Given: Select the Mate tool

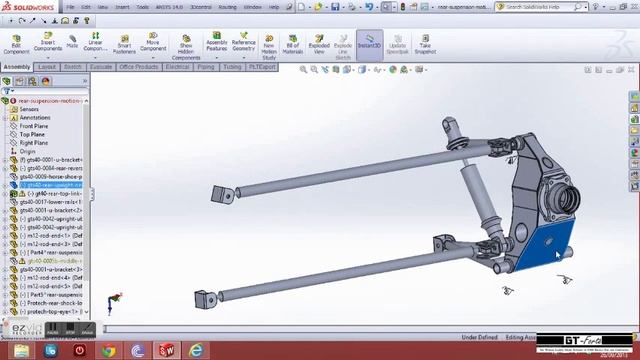Looking at the screenshot, I should (x=72, y=42).
